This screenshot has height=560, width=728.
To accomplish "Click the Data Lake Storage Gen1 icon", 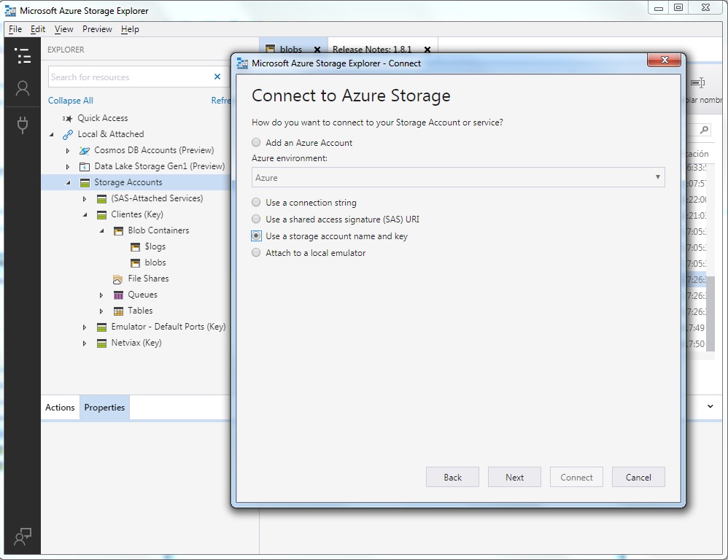I will (x=85, y=166).
